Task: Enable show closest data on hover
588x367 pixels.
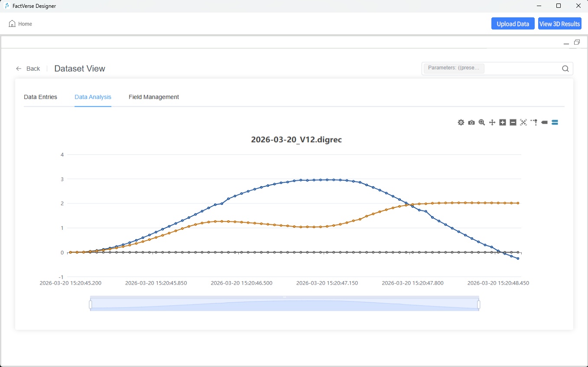Action: coord(544,122)
